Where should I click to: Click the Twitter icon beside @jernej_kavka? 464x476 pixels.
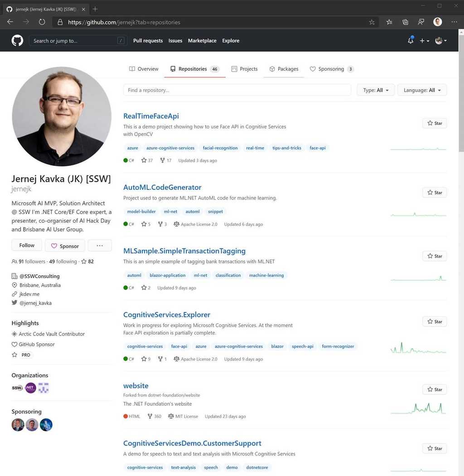tap(14, 303)
